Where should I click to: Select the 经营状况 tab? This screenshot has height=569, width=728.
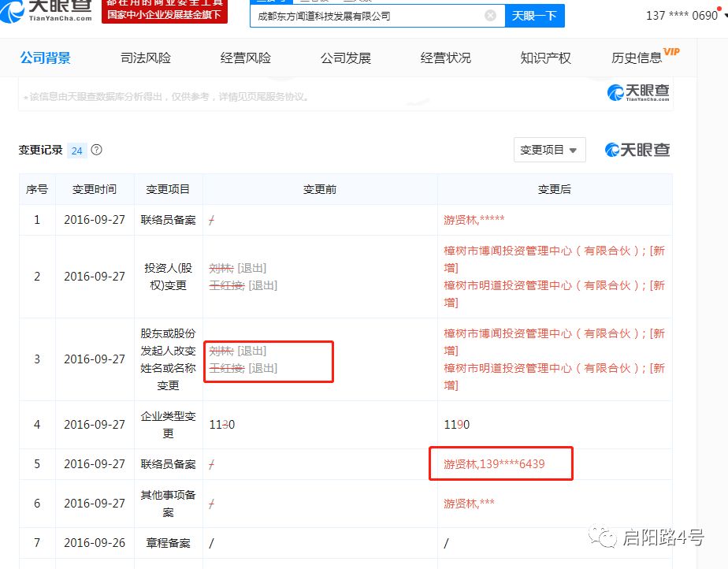pos(446,58)
